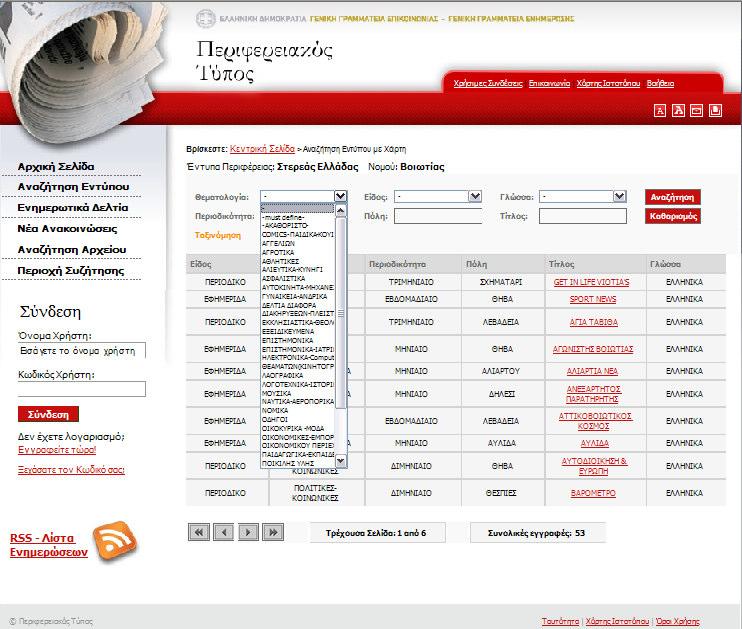Select ΑΘΛΗΤΙΚΕΣ in the dropdown list
Viewport: 742px width, 629px height.
(x=281, y=261)
